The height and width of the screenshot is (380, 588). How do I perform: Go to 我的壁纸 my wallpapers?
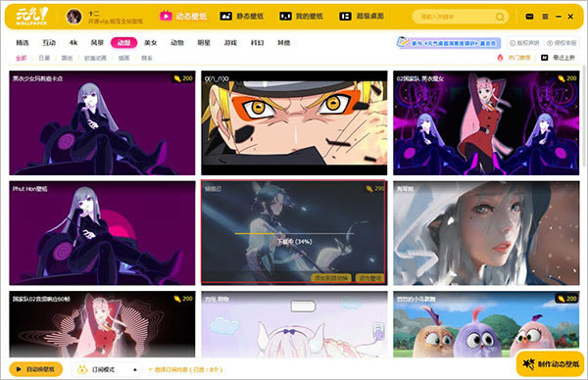point(301,16)
